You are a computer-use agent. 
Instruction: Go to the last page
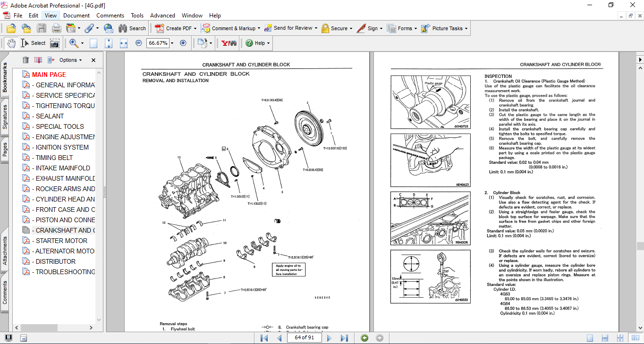click(344, 338)
